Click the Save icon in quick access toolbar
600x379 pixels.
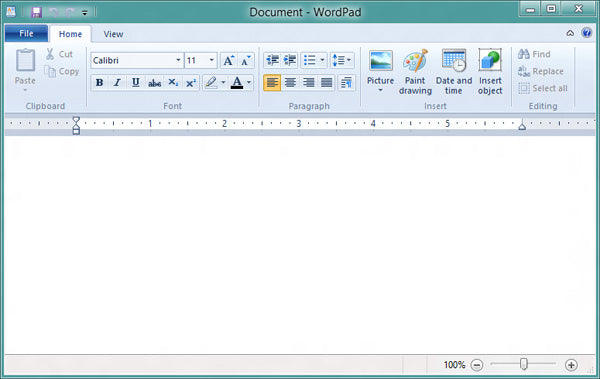(36, 12)
